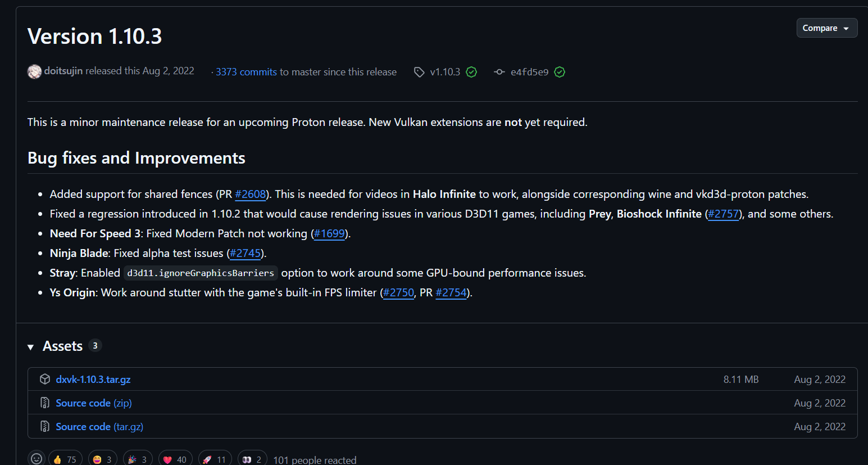Click the commit icon beside e4fd5e9

coord(499,72)
